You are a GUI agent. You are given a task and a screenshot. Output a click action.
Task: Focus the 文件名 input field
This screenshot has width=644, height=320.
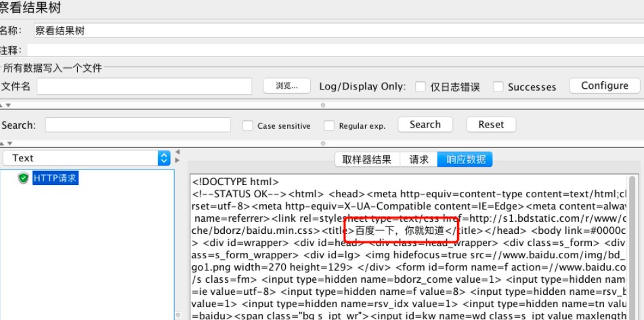[x=144, y=86]
